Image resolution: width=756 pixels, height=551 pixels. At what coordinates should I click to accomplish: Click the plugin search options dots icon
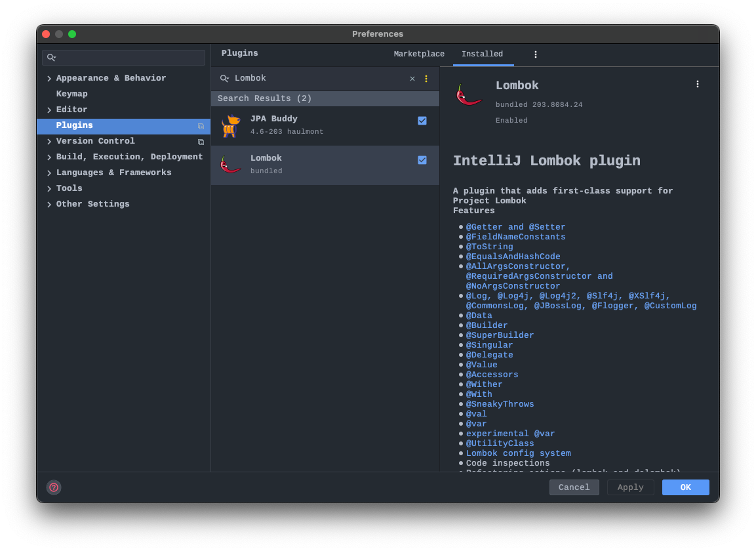tap(426, 79)
